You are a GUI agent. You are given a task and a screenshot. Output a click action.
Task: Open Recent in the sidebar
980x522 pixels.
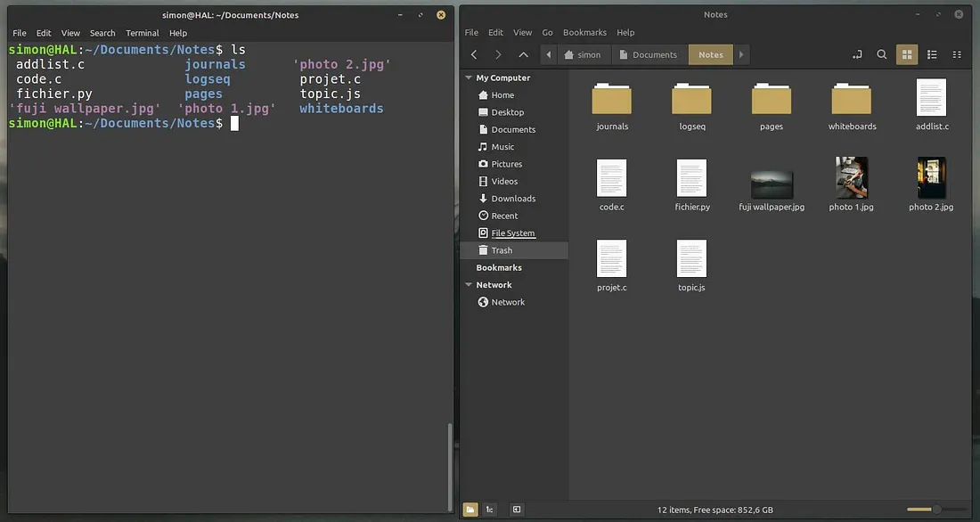pyautogui.click(x=514, y=216)
